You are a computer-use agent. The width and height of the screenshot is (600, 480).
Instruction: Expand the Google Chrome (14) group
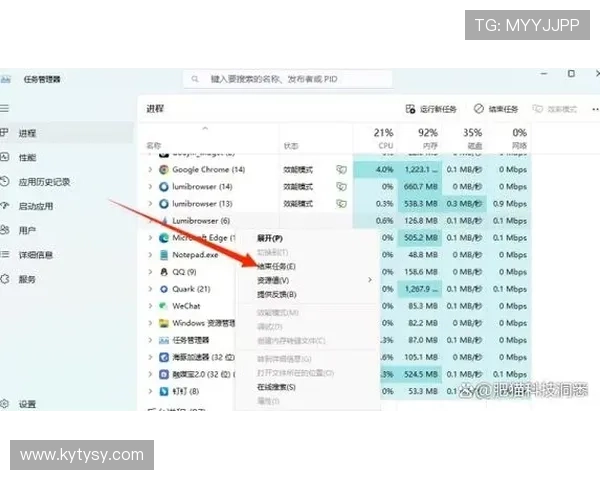click(x=150, y=170)
